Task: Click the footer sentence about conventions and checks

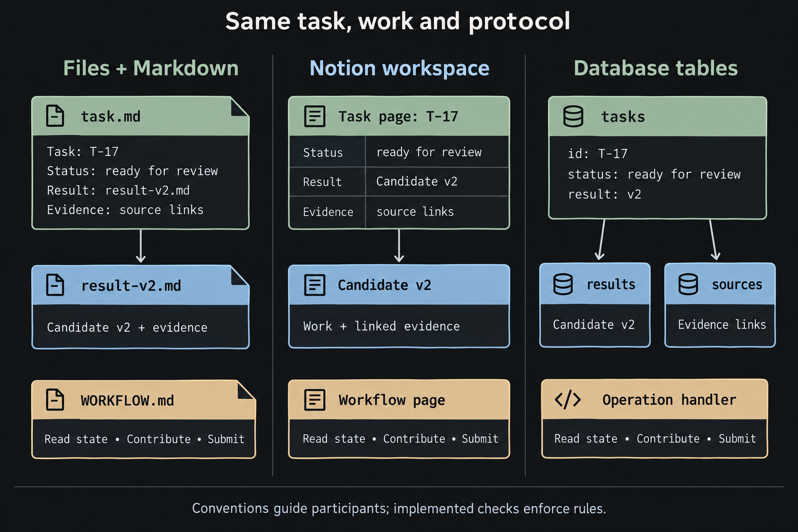Action: [x=399, y=508]
